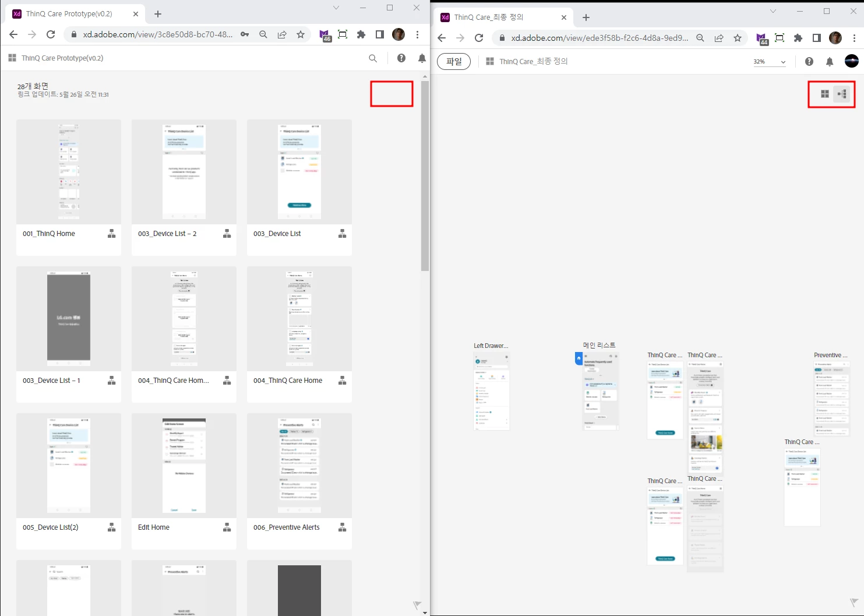
Task: Reload the left browser page
Action: pyautogui.click(x=51, y=34)
